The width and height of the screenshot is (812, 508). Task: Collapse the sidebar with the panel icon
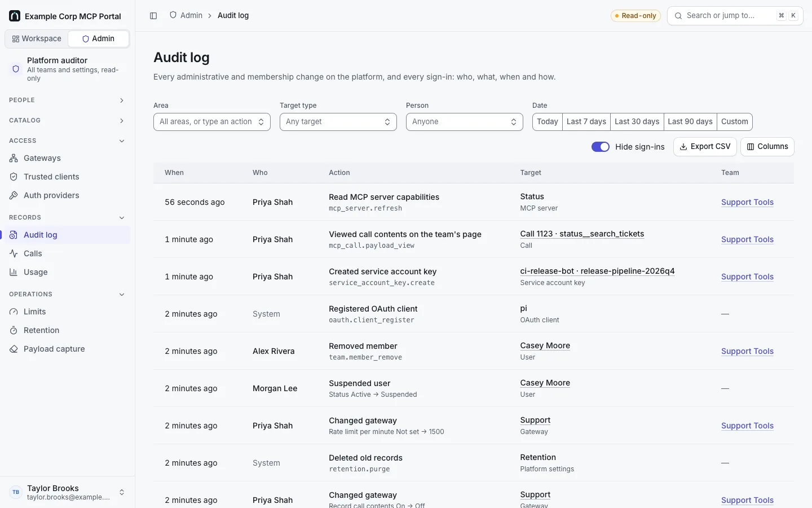(153, 16)
